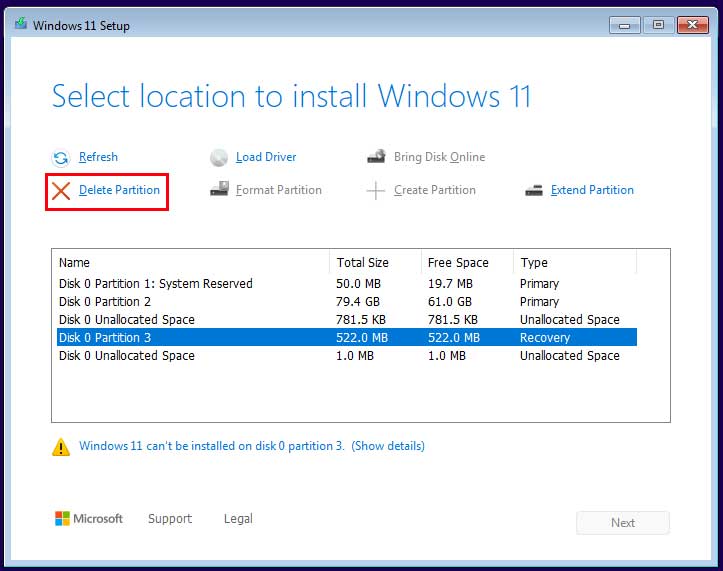This screenshot has width=723, height=571.
Task: Click the Create Partition label
Action: (x=435, y=190)
